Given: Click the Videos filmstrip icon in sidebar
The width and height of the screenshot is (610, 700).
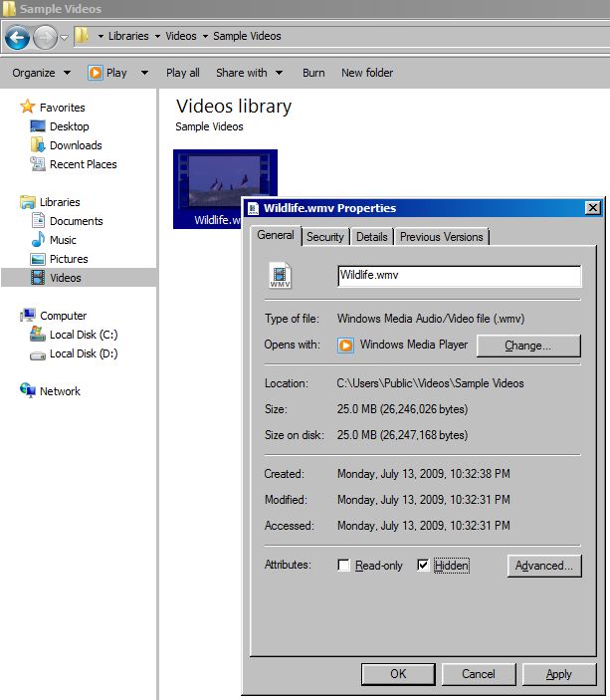Looking at the screenshot, I should click(x=38, y=277).
